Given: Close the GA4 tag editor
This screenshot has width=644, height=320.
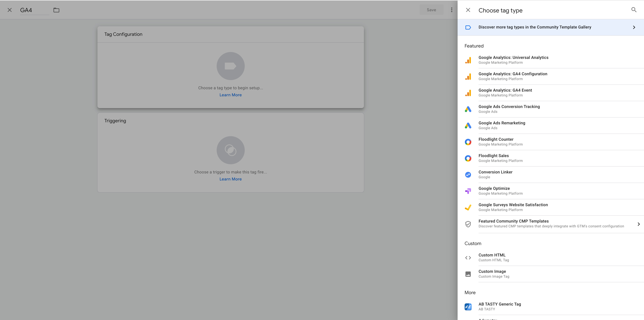Looking at the screenshot, I should tap(9, 10).
